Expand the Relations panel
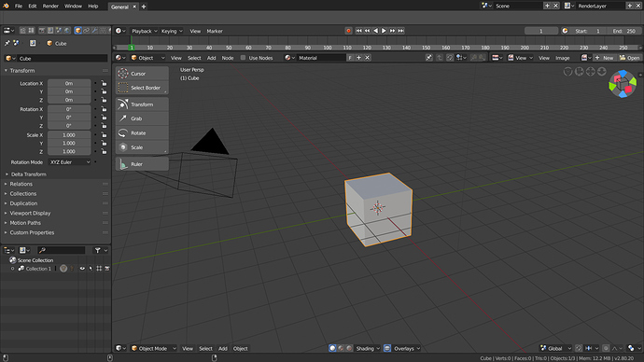644x362 pixels. pos(21,184)
